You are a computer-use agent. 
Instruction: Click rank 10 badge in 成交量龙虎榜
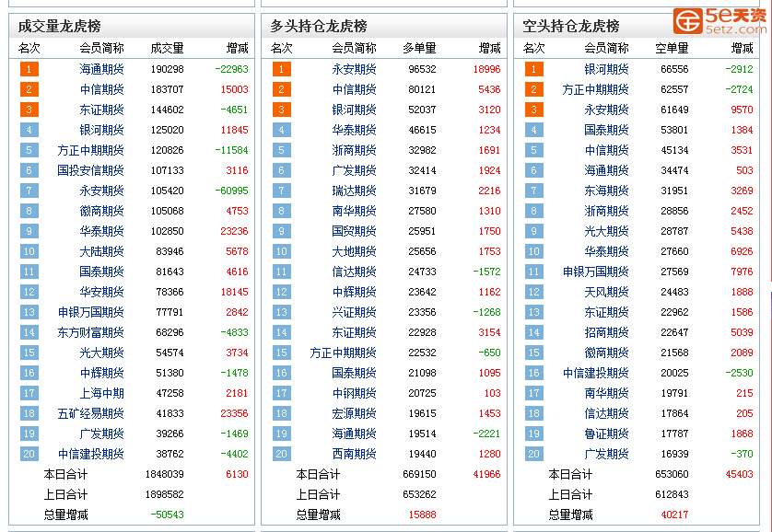(29, 251)
